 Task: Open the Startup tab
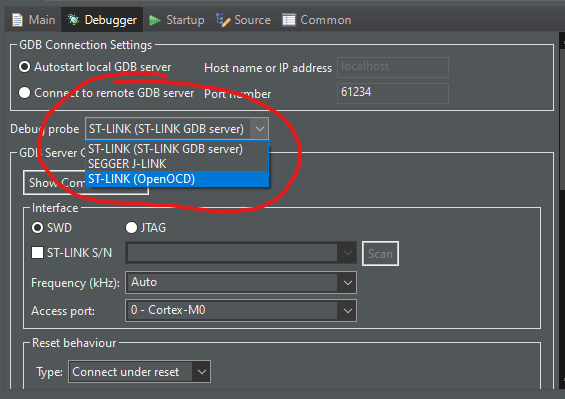coord(177,20)
